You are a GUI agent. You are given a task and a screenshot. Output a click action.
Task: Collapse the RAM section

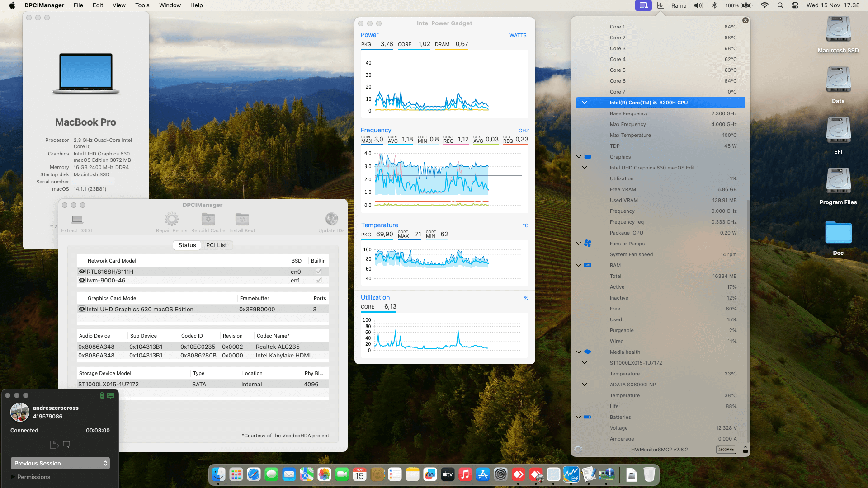tap(579, 265)
